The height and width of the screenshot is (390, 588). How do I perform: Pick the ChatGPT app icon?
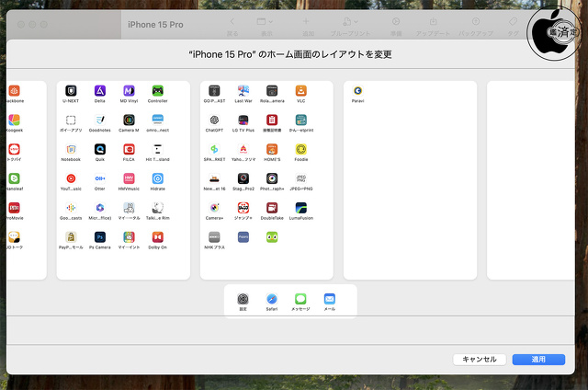[x=214, y=120]
